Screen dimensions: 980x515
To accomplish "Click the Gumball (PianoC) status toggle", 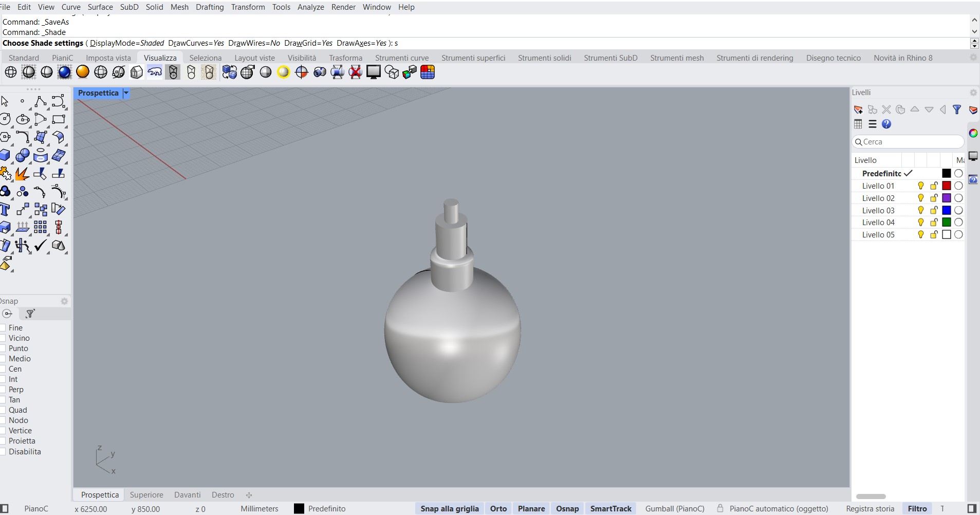I will (674, 509).
